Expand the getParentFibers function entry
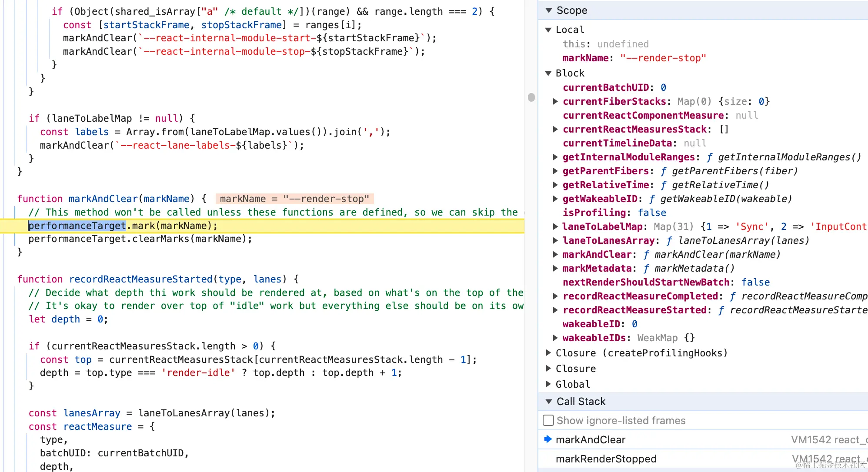Viewport: 868px width, 472px height. [555, 171]
